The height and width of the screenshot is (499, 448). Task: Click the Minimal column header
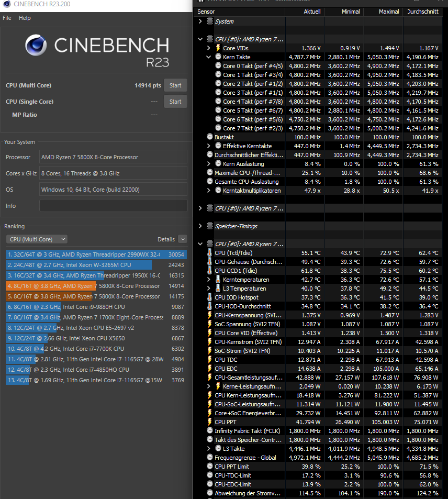click(344, 12)
